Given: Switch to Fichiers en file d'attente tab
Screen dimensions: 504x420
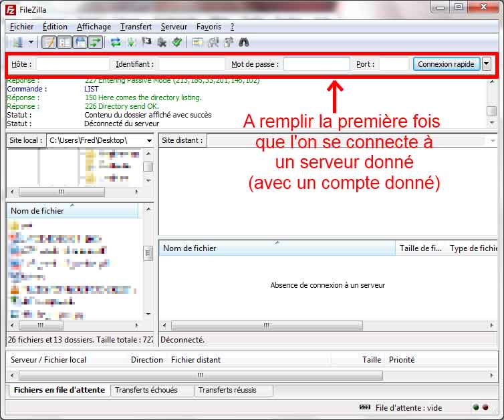Looking at the screenshot, I should coord(59,390).
